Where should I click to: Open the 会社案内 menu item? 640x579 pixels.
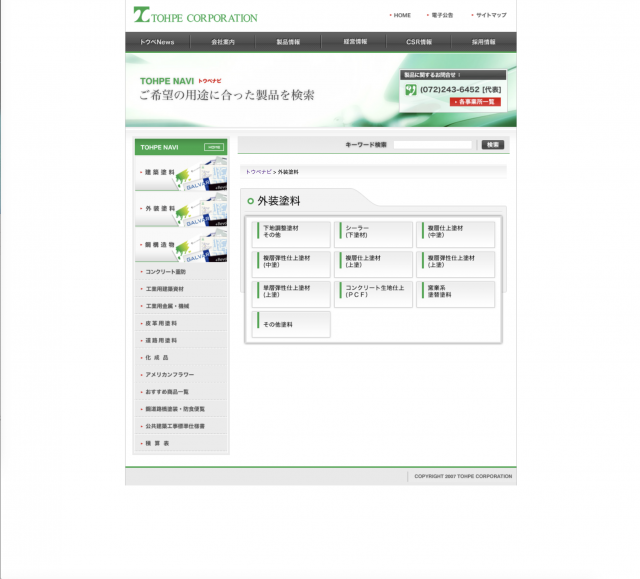click(x=223, y=42)
